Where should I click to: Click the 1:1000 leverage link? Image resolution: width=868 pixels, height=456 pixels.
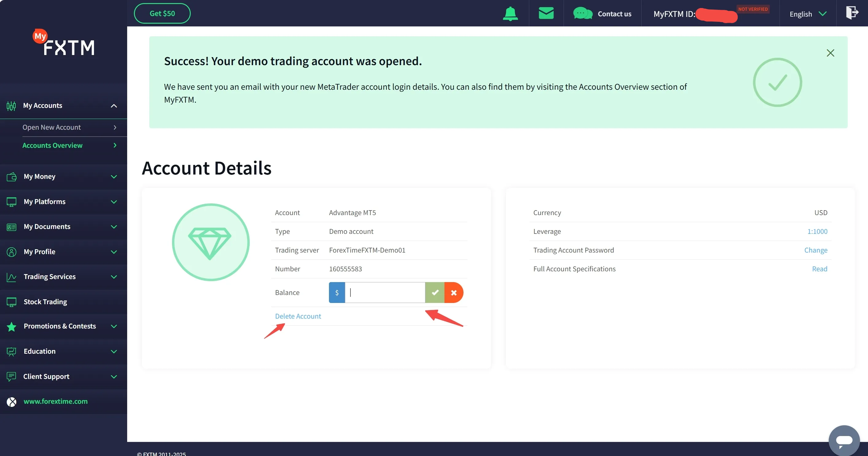click(817, 231)
